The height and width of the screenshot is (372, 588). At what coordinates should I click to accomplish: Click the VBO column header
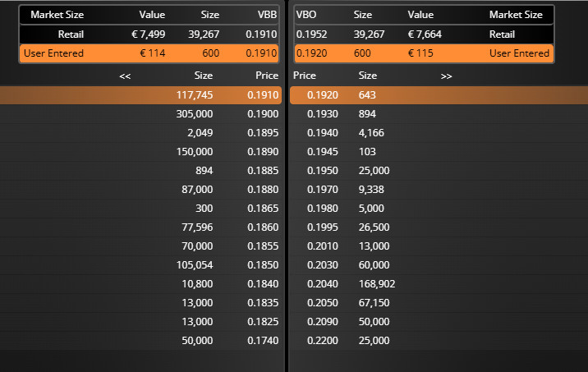pos(306,15)
